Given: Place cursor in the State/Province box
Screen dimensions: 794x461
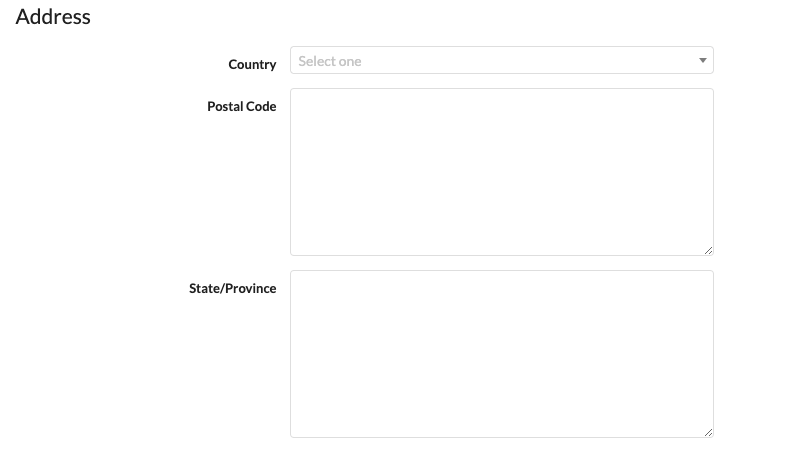Looking at the screenshot, I should click(x=501, y=354).
